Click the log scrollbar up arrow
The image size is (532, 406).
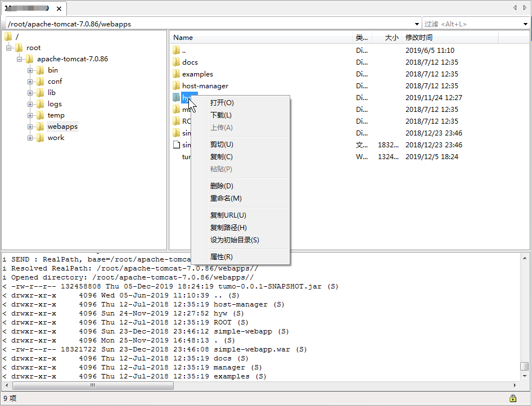tap(525, 258)
